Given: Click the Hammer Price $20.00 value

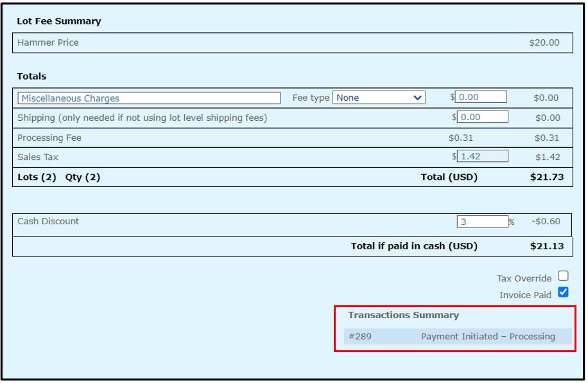Looking at the screenshot, I should click(x=544, y=43).
